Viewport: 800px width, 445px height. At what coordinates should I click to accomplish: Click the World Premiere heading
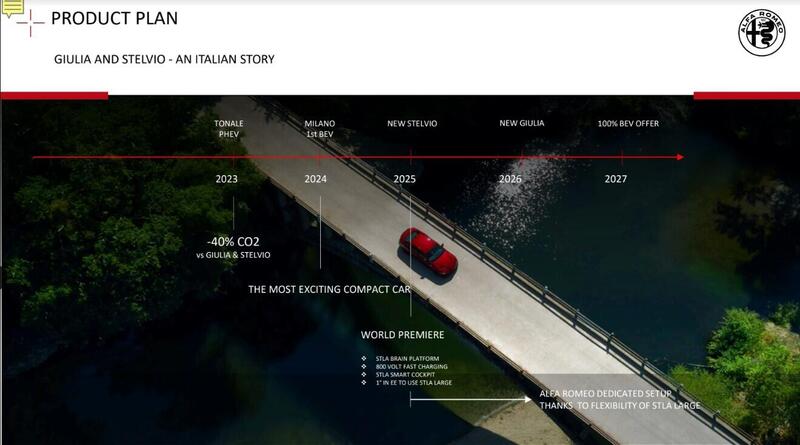click(x=402, y=334)
